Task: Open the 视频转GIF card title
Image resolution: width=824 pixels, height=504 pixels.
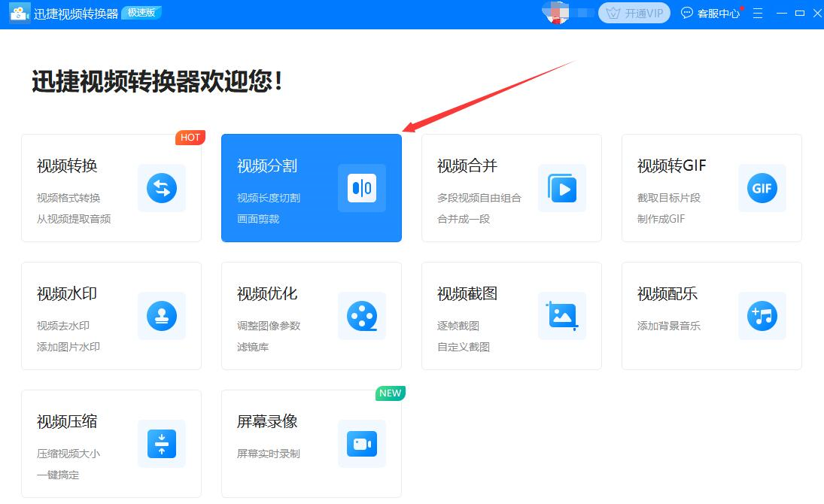Action: pyautogui.click(x=671, y=165)
